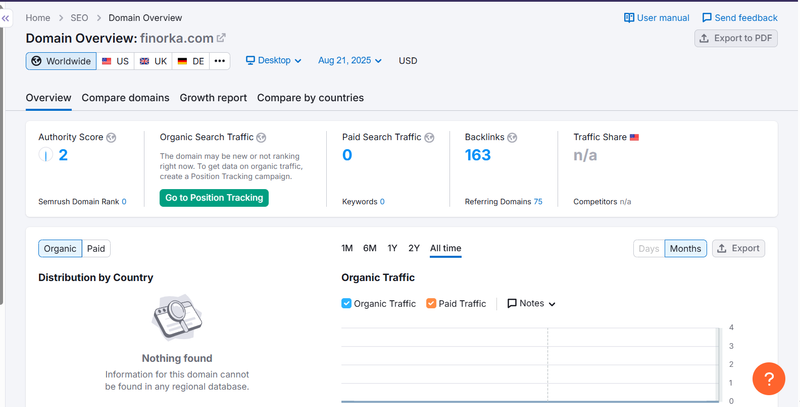The height and width of the screenshot is (407, 800).
Task: Open the Growth report tab
Action: [x=213, y=98]
